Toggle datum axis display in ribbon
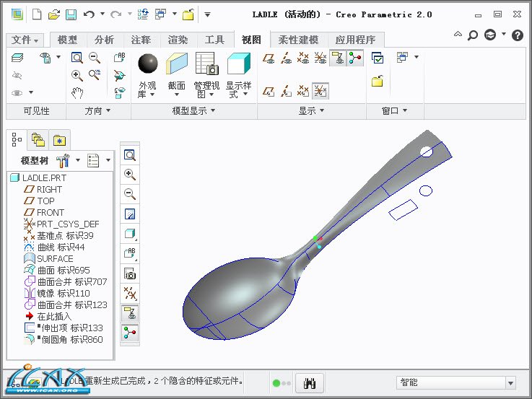 pos(286,58)
